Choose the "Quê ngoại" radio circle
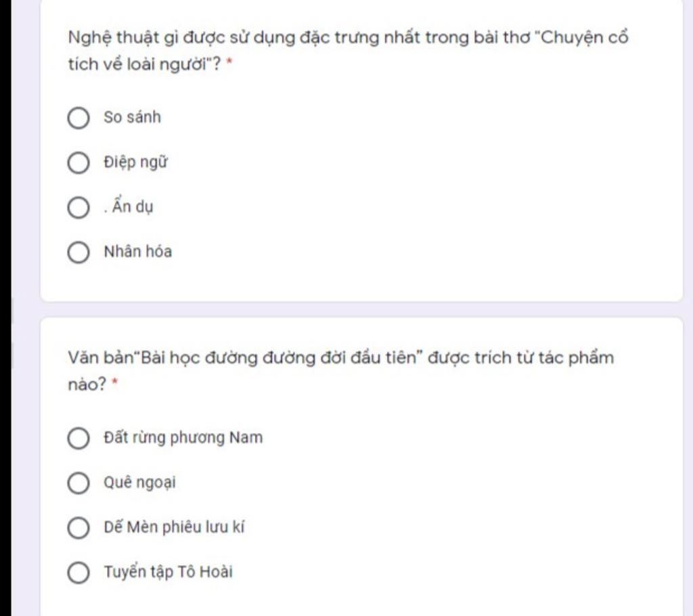 coord(79,484)
